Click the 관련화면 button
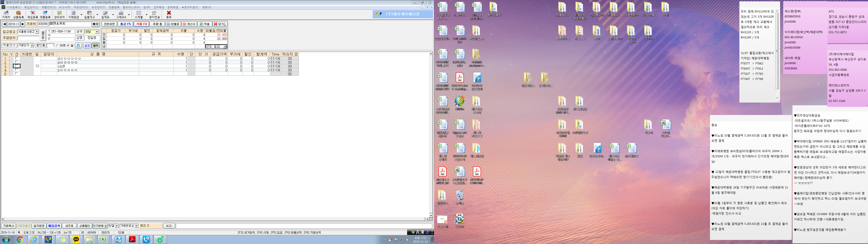Screen dimensions: 868x244 pos(109,24)
